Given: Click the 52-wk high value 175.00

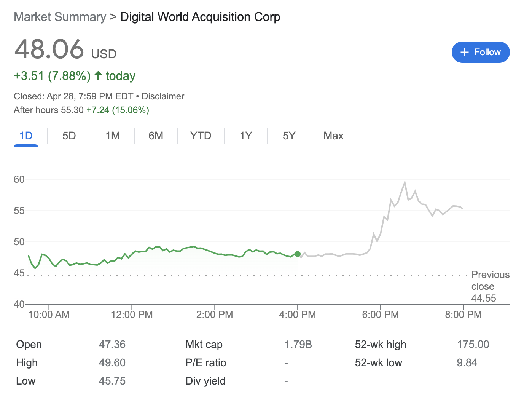Looking at the screenshot, I should click(x=473, y=345).
